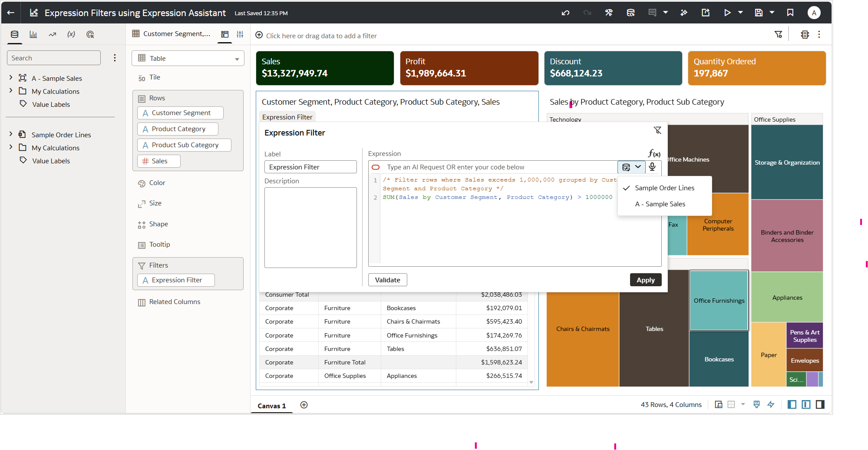Click the Label input field
868x450 pixels.
(x=310, y=167)
